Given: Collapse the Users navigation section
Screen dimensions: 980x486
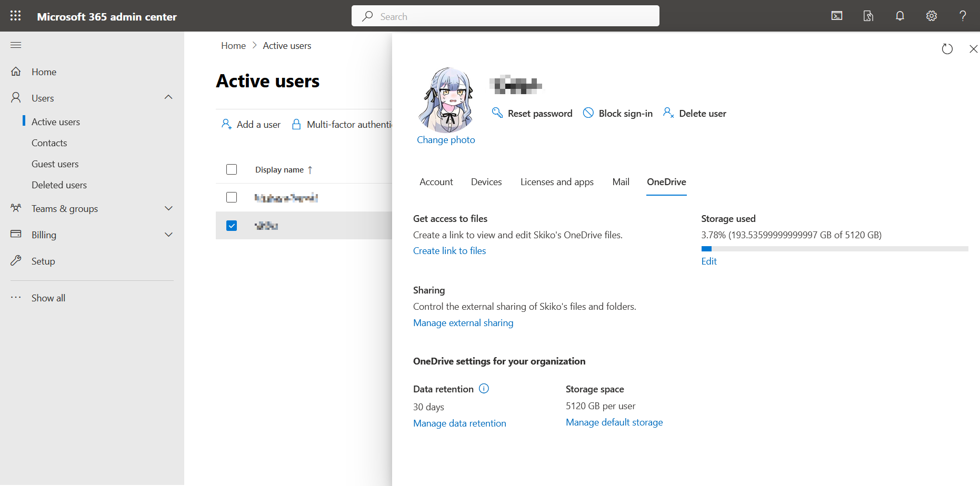Looking at the screenshot, I should [x=168, y=98].
